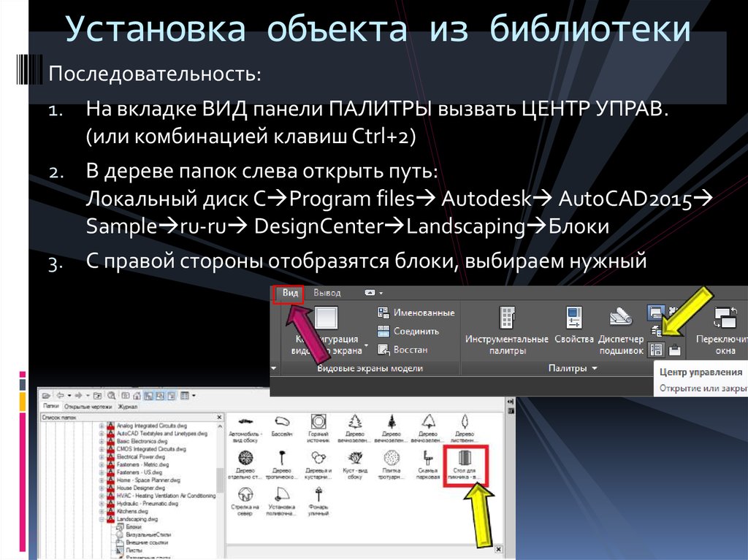This screenshot has height=560, width=748.
Task: Select Открытые чертежи tab
Action: [x=88, y=407]
